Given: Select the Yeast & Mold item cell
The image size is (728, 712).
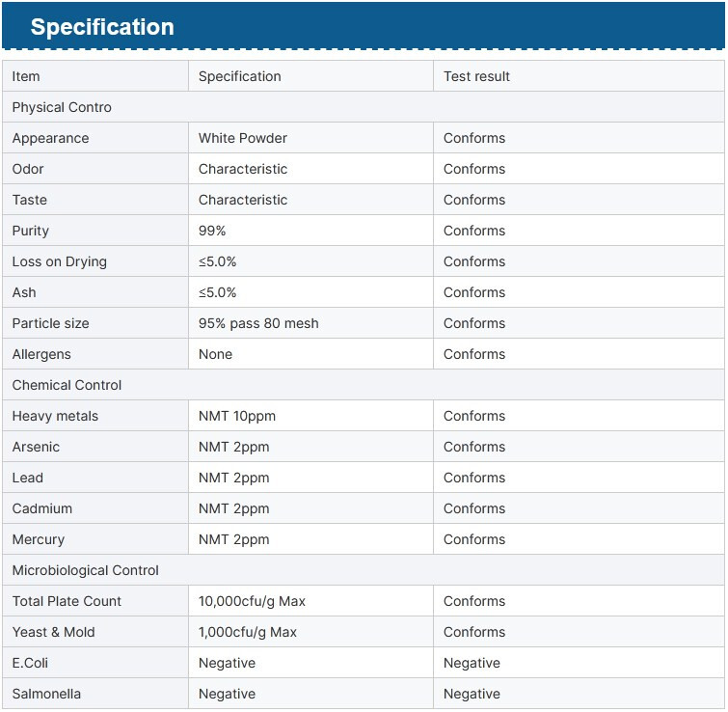Looking at the screenshot, I should click(x=95, y=632).
